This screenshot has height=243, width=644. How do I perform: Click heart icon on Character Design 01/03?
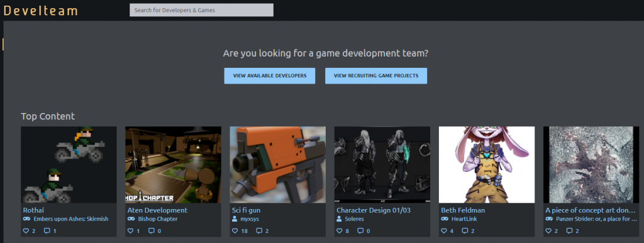[339, 230]
